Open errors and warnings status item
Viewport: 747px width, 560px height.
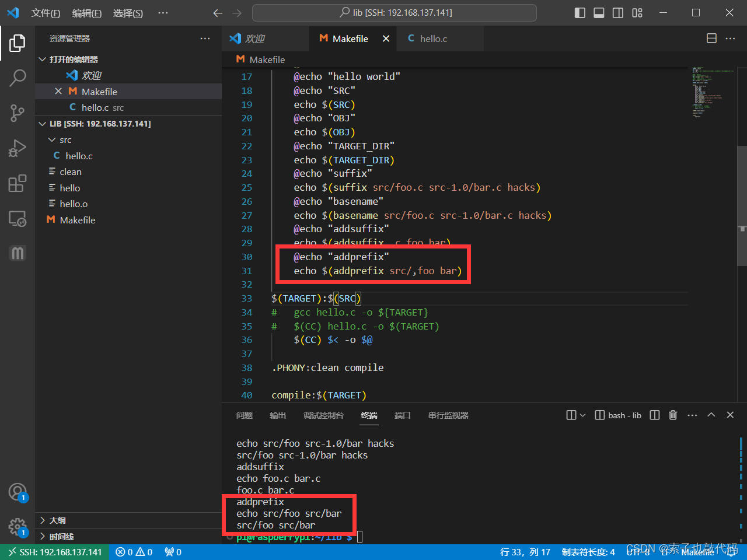(134, 552)
